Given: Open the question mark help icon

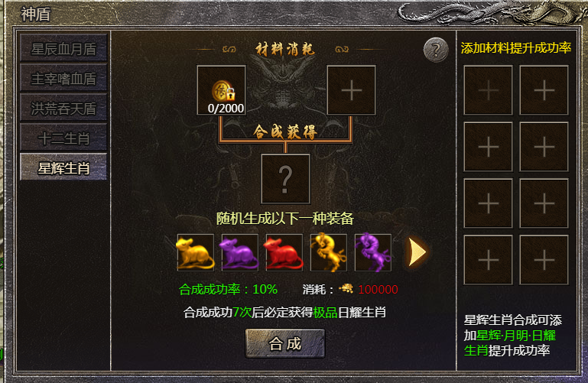Looking at the screenshot, I should [436, 50].
